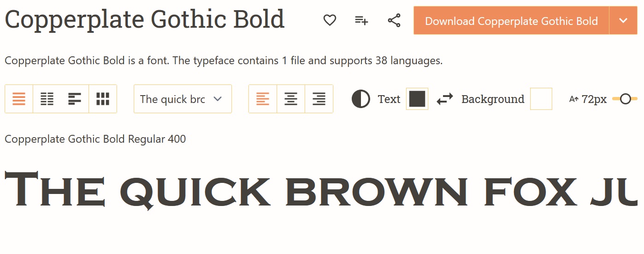
Task: Align preview text center
Action: [x=291, y=99]
